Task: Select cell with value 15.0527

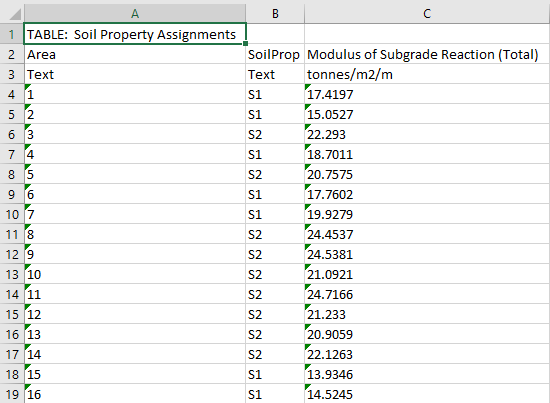Action: (x=427, y=114)
